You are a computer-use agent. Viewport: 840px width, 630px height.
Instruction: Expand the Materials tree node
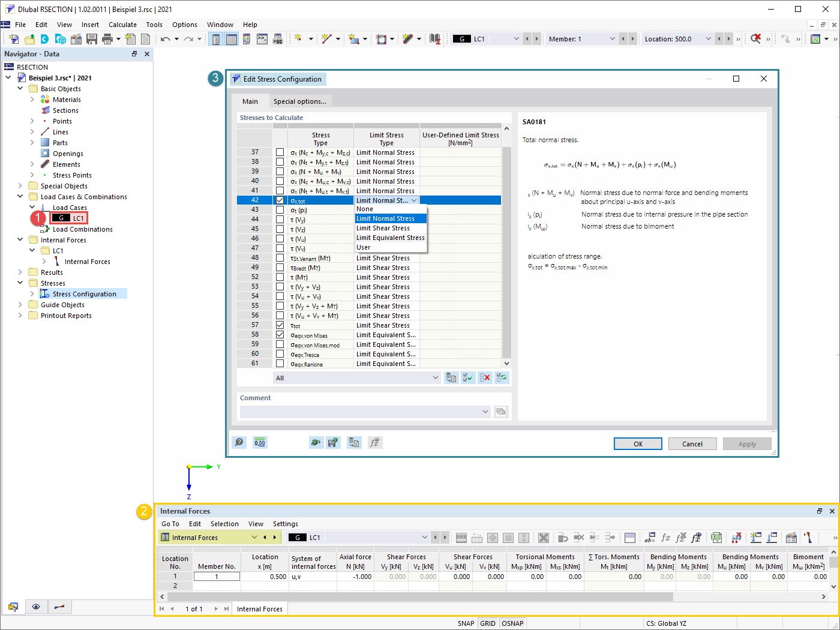(32, 100)
